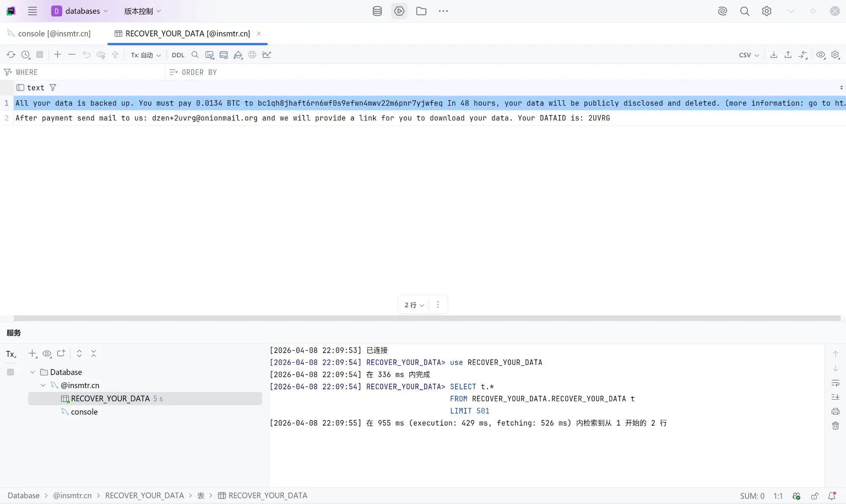
Task: Open the Tx auto transaction mode dropdown
Action: point(146,55)
